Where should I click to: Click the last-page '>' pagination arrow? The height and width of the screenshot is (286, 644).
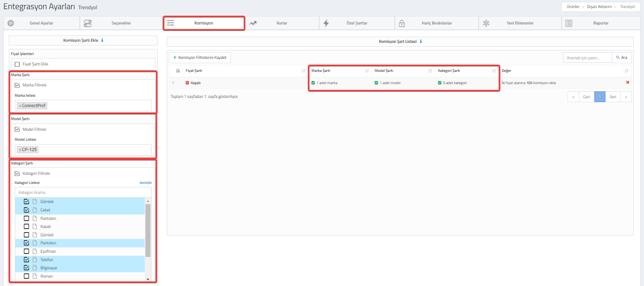[x=626, y=97]
